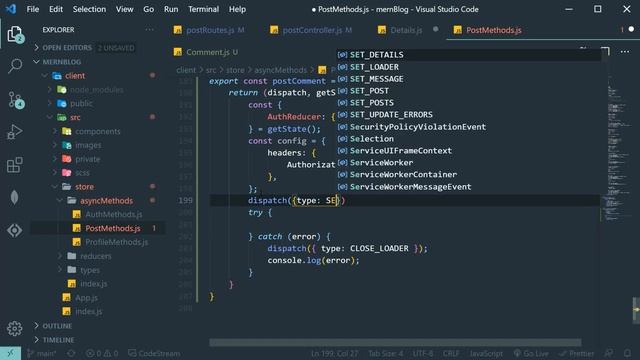Open the Search view in activity bar
The height and width of the screenshot is (360, 640).
(x=15, y=66)
